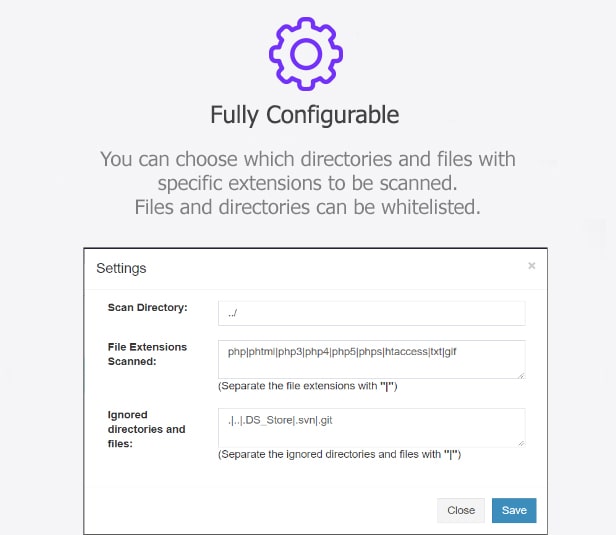Focus the Ignored directories and files text area
The height and width of the screenshot is (535, 616).
pos(371,427)
